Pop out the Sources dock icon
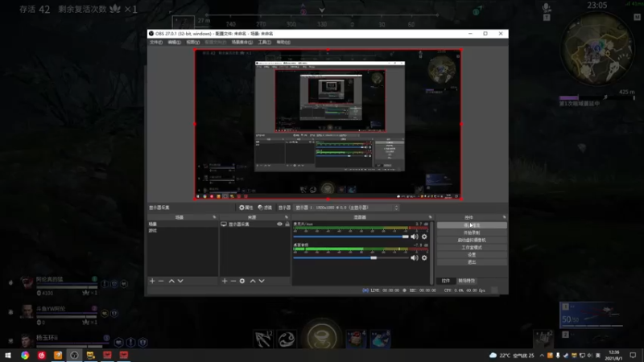The image size is (644, 362). click(287, 217)
